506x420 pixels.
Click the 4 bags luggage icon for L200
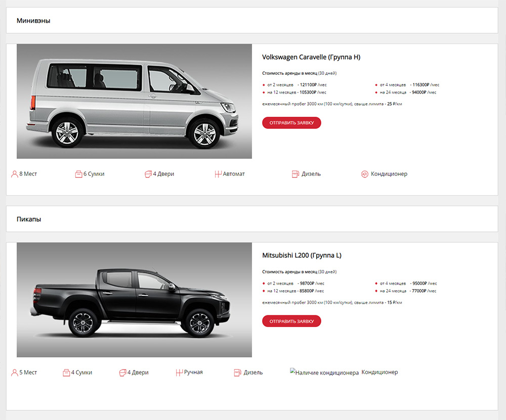coord(66,372)
